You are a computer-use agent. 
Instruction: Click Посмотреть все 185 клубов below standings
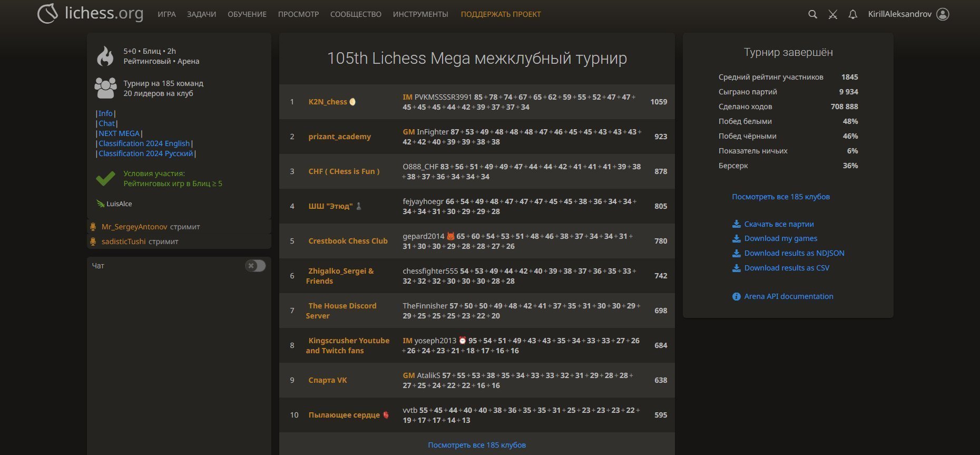[477, 445]
